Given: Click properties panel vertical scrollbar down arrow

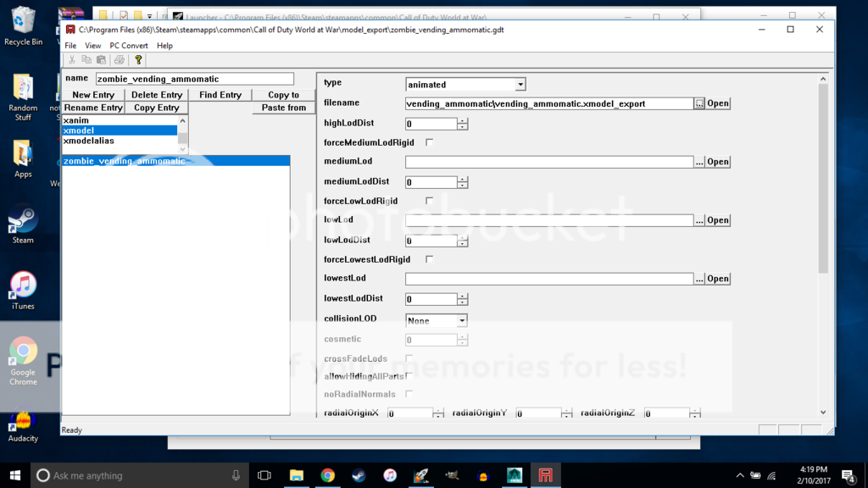Looking at the screenshot, I should (823, 413).
